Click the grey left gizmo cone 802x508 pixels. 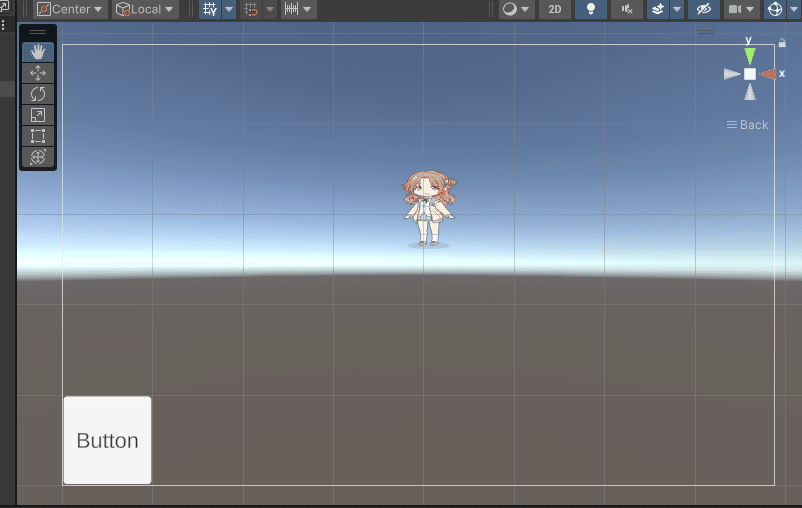point(732,74)
